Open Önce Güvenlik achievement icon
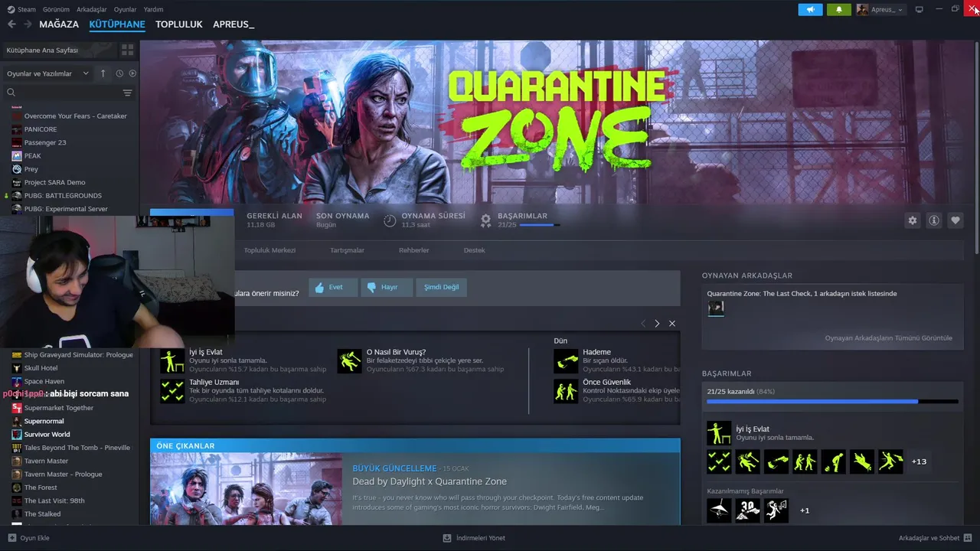This screenshot has height=551, width=980. (566, 390)
